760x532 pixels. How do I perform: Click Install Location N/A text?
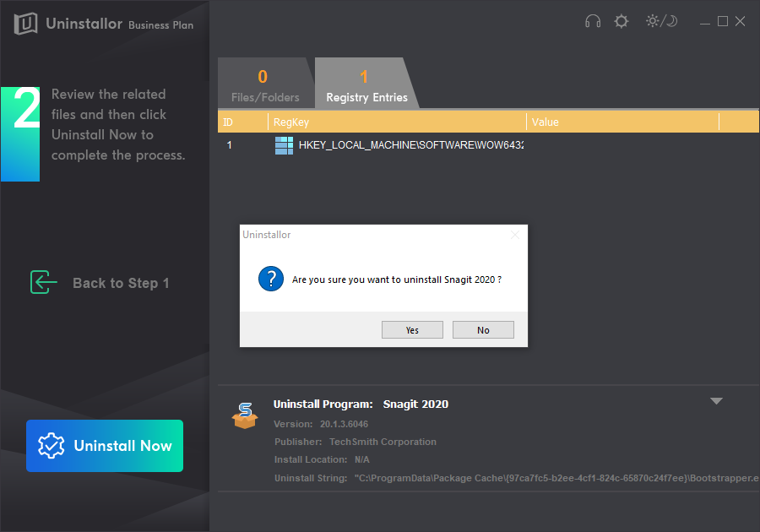(x=361, y=460)
